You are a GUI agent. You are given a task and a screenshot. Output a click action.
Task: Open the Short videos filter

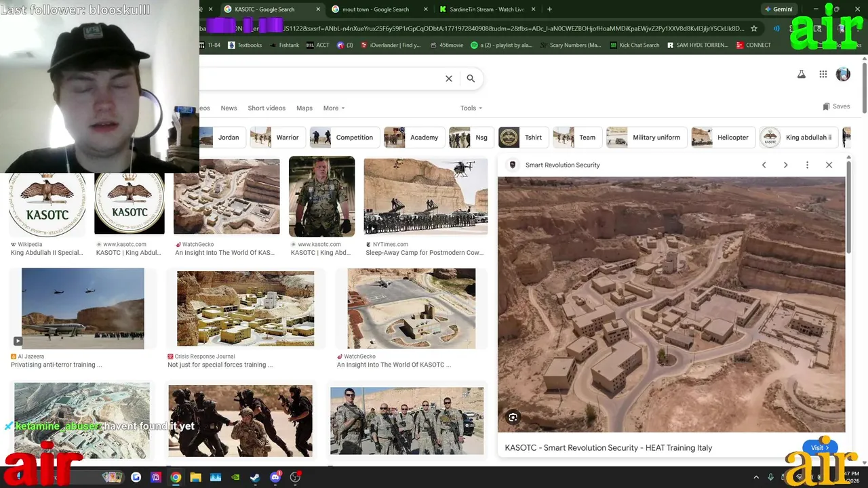pos(267,108)
